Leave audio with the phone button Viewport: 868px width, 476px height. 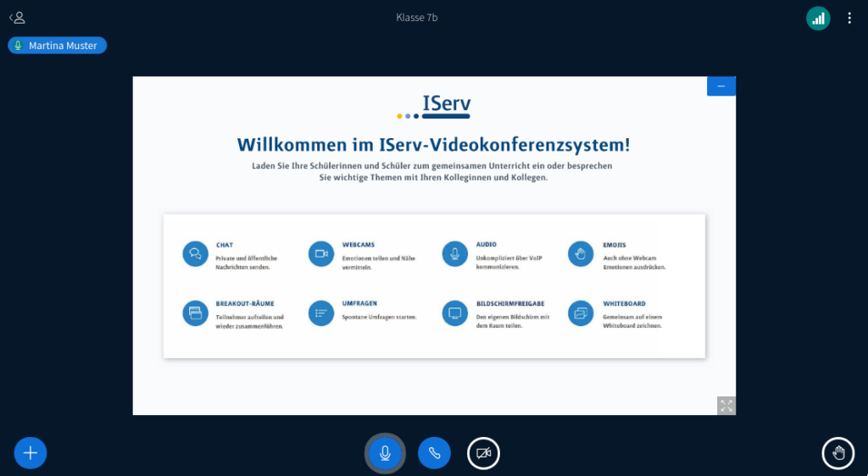[x=434, y=453]
